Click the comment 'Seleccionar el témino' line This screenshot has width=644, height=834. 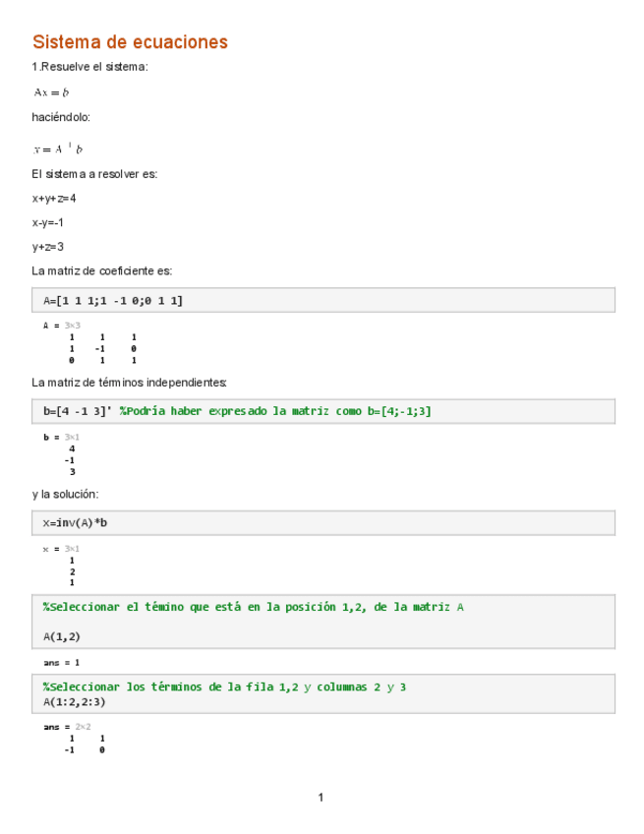click(x=253, y=607)
